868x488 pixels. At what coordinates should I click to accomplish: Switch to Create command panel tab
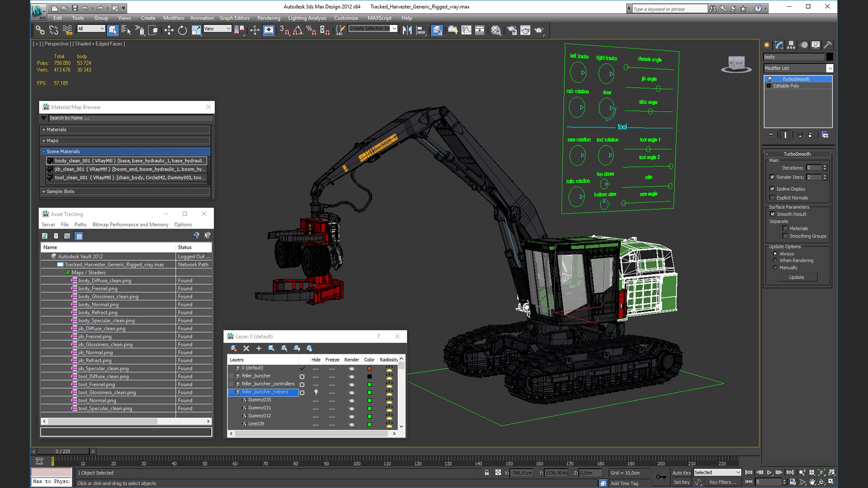[767, 45]
